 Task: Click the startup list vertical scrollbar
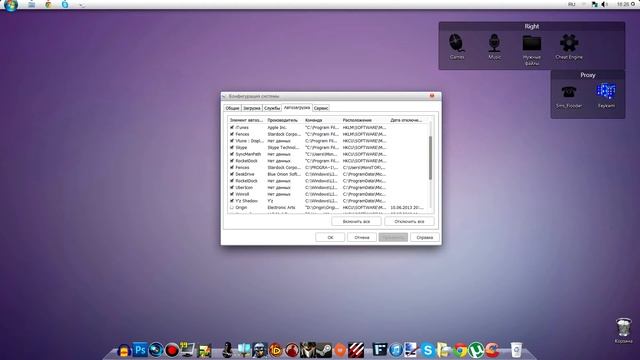coord(430,158)
